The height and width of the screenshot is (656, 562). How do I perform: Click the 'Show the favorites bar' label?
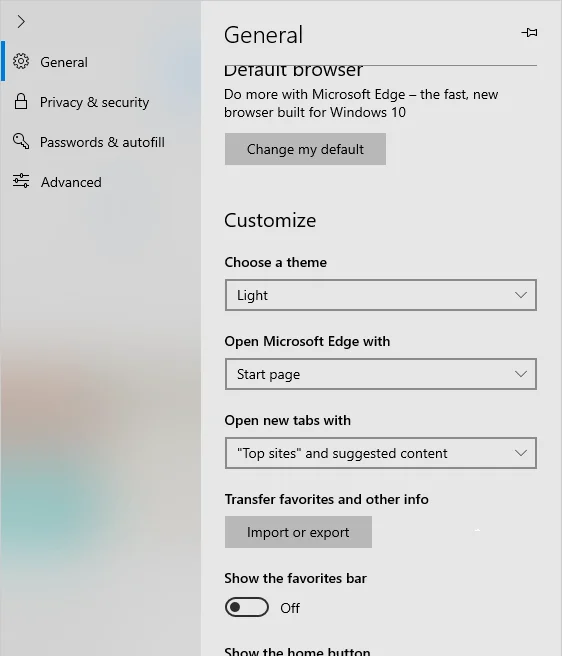(x=295, y=578)
